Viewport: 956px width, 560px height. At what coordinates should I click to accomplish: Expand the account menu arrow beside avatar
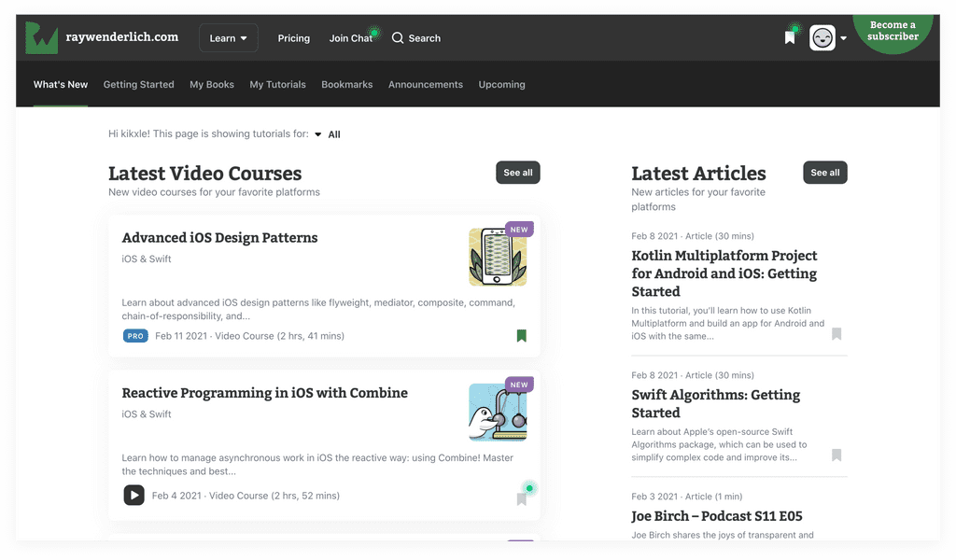(843, 37)
